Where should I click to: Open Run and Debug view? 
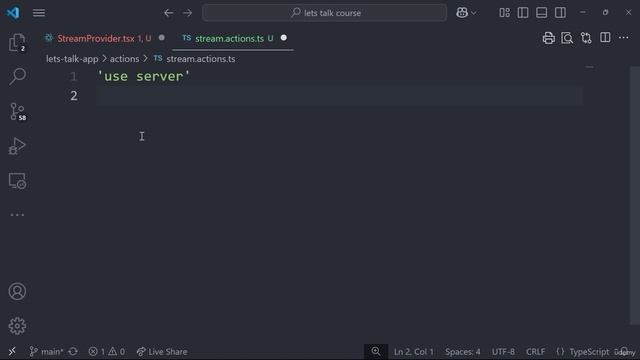(x=17, y=146)
